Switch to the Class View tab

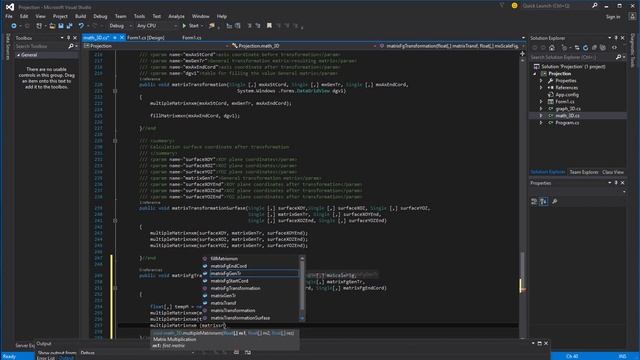click(x=613, y=172)
